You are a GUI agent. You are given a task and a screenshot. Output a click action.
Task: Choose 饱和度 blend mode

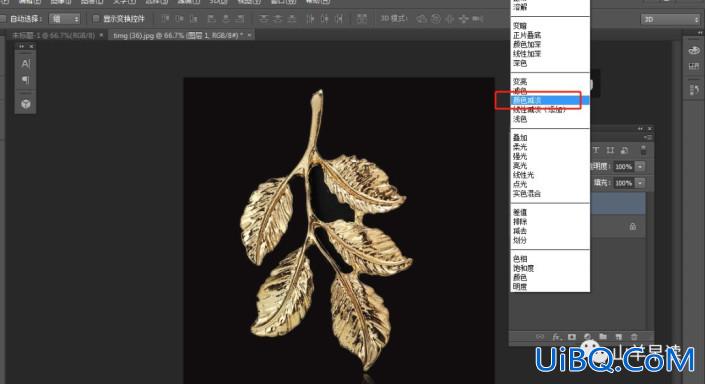tap(523, 268)
